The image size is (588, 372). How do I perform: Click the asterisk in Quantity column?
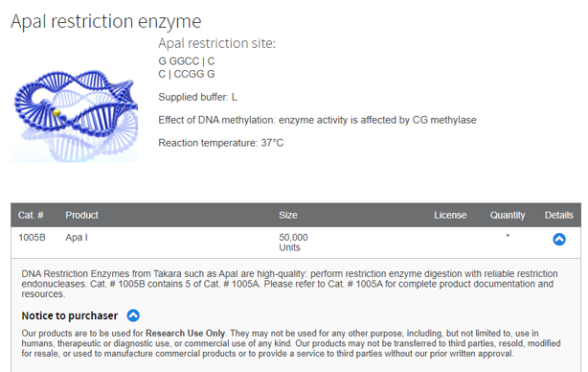[x=508, y=236]
